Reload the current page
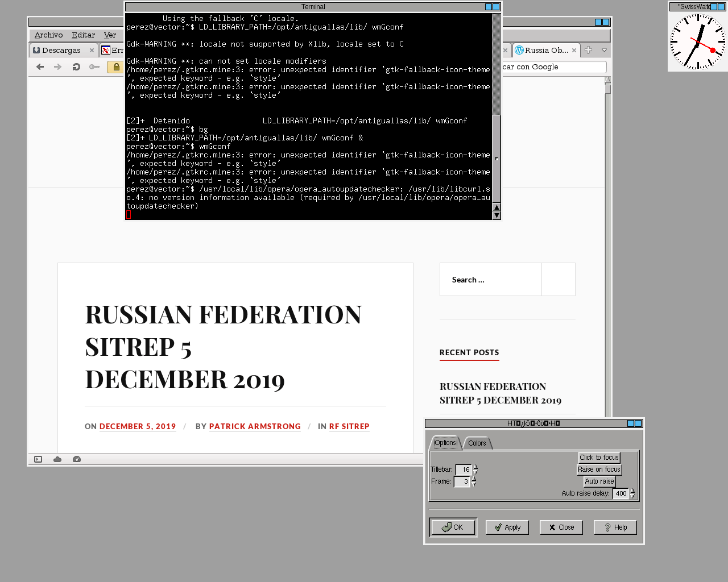Image resolution: width=728 pixels, height=582 pixels. click(x=76, y=67)
